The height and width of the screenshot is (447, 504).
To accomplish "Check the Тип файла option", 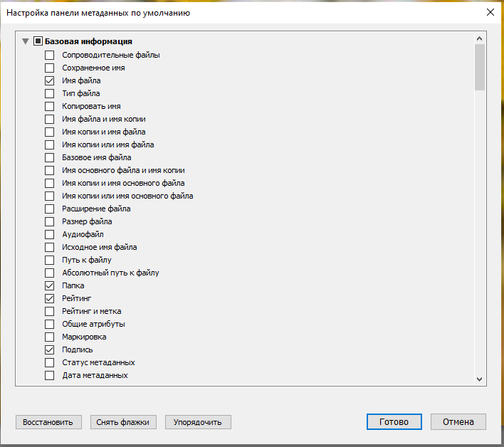I will (x=50, y=93).
